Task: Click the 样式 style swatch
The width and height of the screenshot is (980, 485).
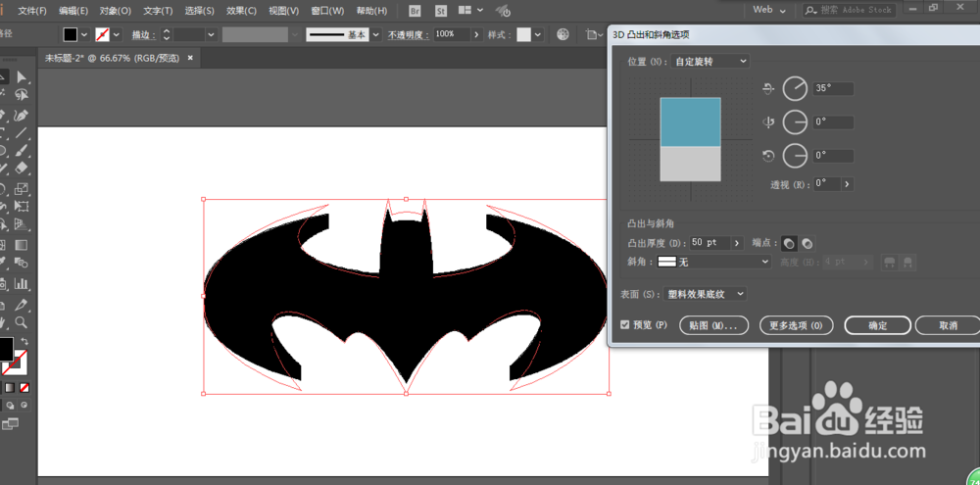Action: click(x=523, y=35)
